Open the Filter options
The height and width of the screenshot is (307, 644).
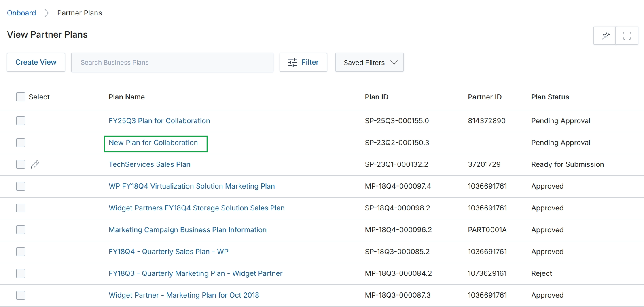(303, 63)
